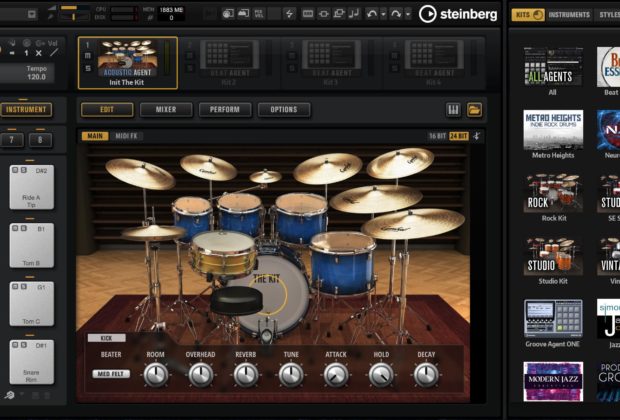620x420 pixels.
Task: Click the diagonal line curve icon above Tempo
Action: click(54, 52)
